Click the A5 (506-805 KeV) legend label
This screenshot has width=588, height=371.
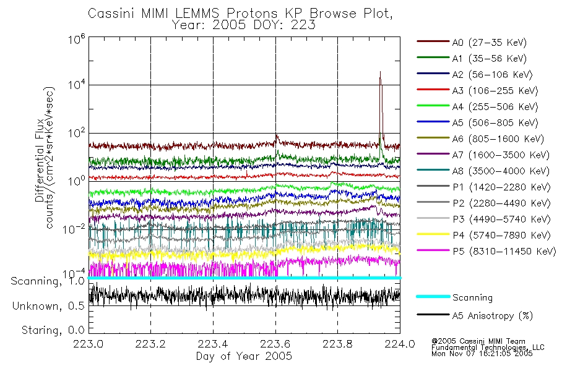click(x=495, y=123)
